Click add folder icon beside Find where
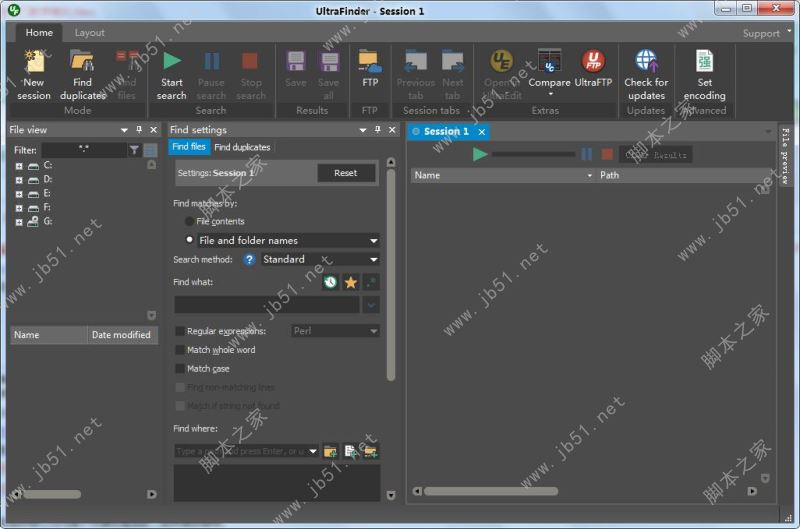Viewport: 800px width, 529px height. point(330,451)
